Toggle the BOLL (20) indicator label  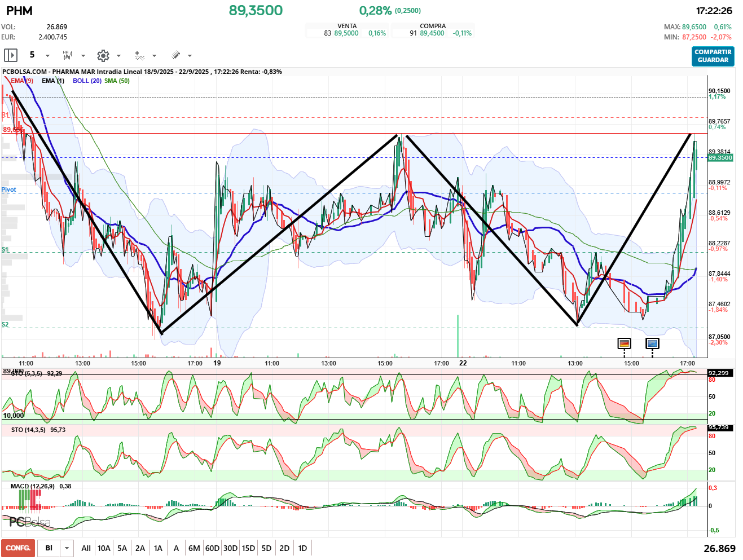tap(87, 81)
